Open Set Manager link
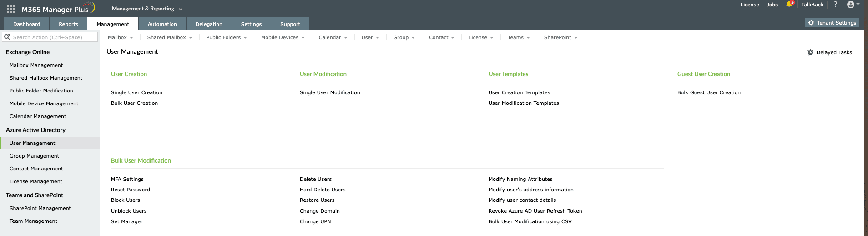This screenshot has height=236, width=868. click(x=127, y=221)
